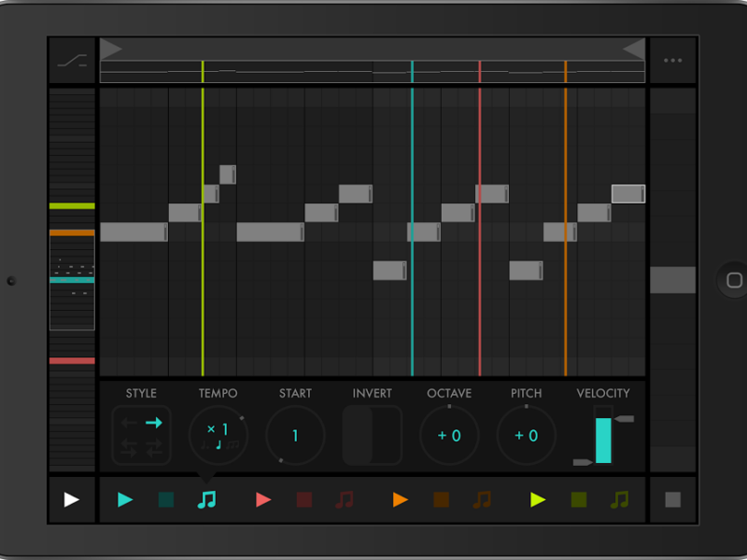
Task: Click the Tempo multiplier dial
Action: [218, 435]
